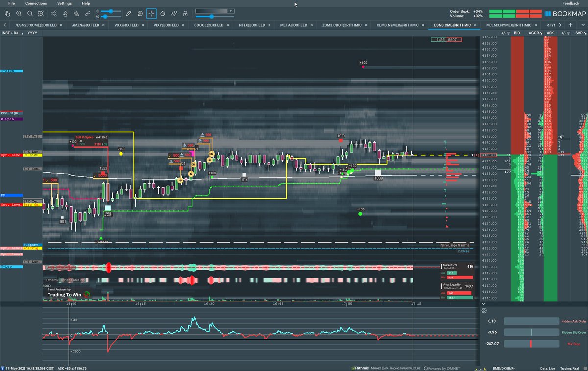
Task: Open the microscope studies icon
Action: coord(65,13)
